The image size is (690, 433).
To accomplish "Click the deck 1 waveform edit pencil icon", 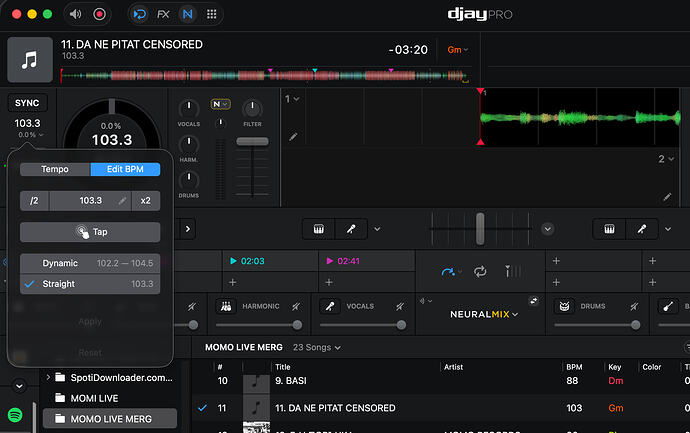I will pos(293,137).
